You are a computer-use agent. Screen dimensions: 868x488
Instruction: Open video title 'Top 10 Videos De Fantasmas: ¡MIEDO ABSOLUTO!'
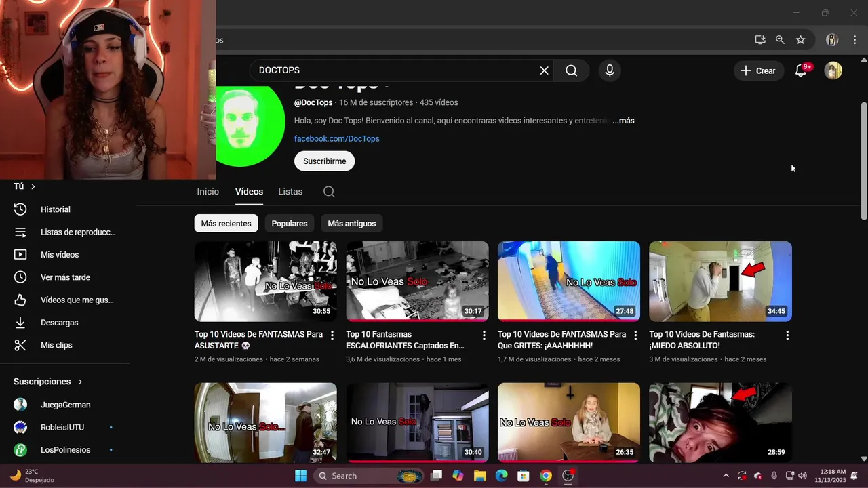[702, 340]
